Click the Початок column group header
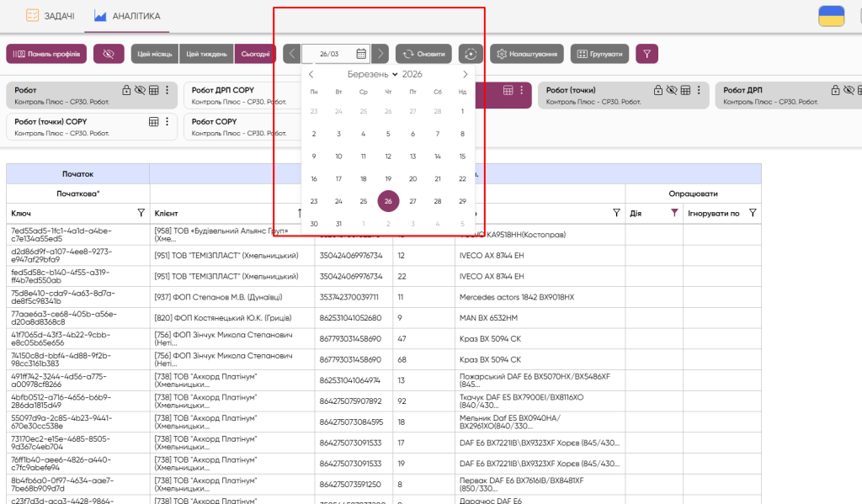This screenshot has width=862, height=504. (78, 173)
